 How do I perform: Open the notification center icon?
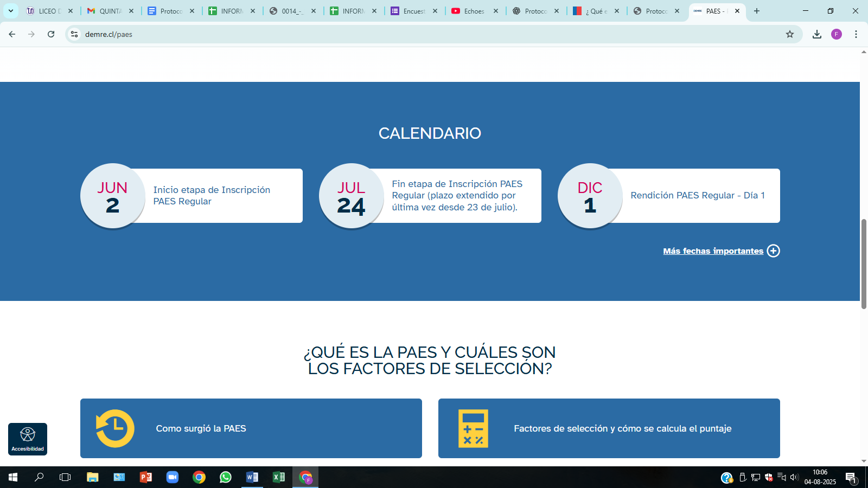pos(851,478)
